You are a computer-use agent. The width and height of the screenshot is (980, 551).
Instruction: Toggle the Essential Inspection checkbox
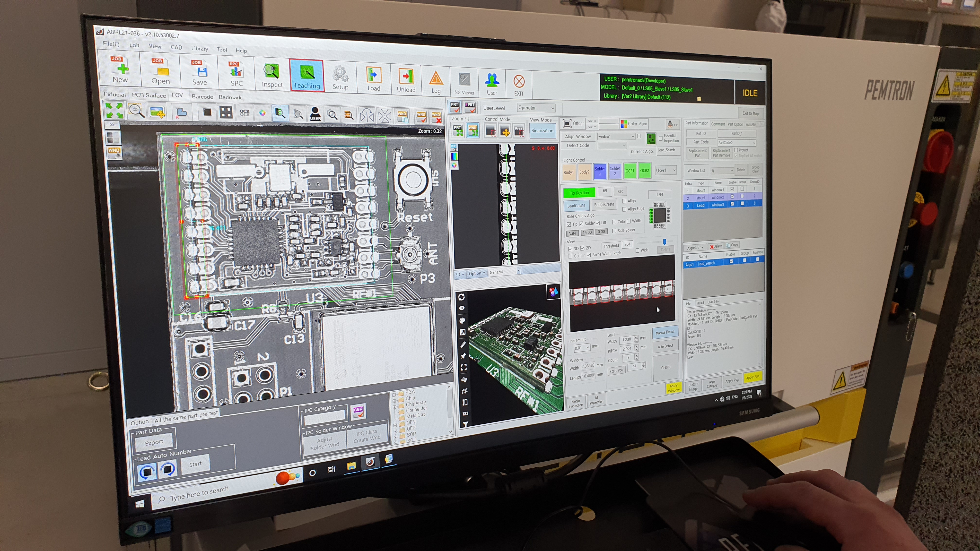(x=661, y=138)
